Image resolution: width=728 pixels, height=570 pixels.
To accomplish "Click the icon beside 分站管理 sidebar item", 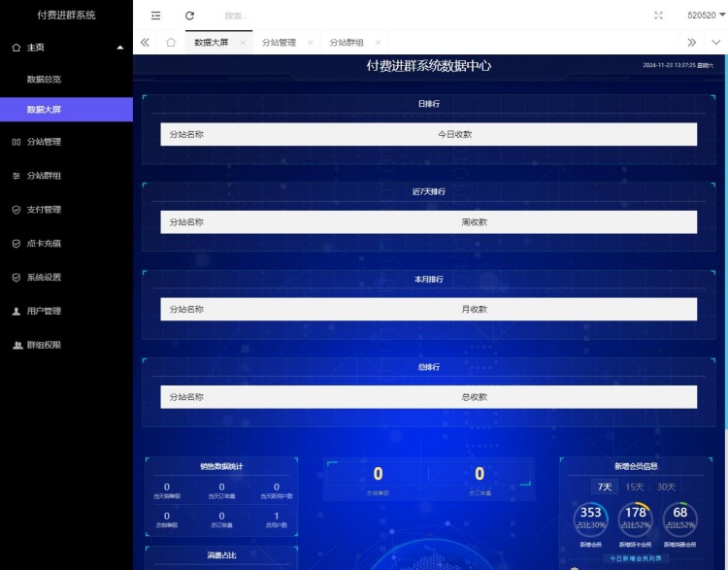I will (x=17, y=142).
